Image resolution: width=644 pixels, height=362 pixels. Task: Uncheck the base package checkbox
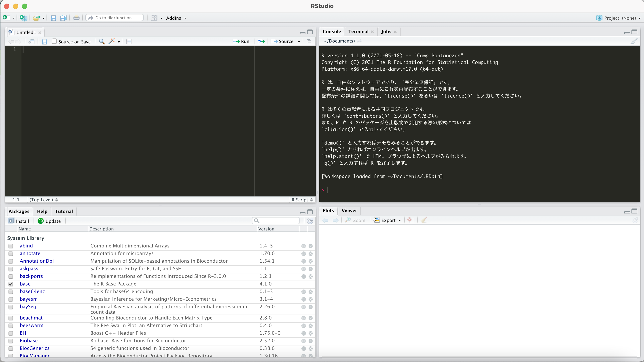(11, 284)
